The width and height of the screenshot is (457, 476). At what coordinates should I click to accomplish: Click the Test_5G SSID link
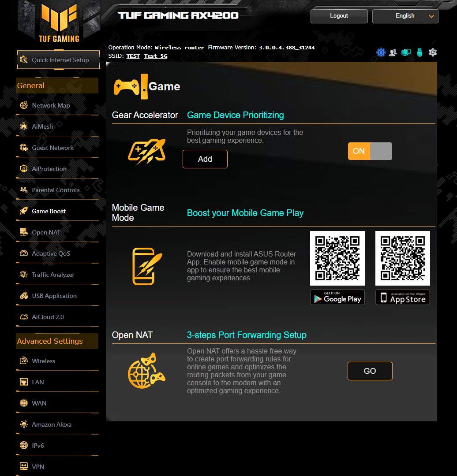(x=156, y=56)
